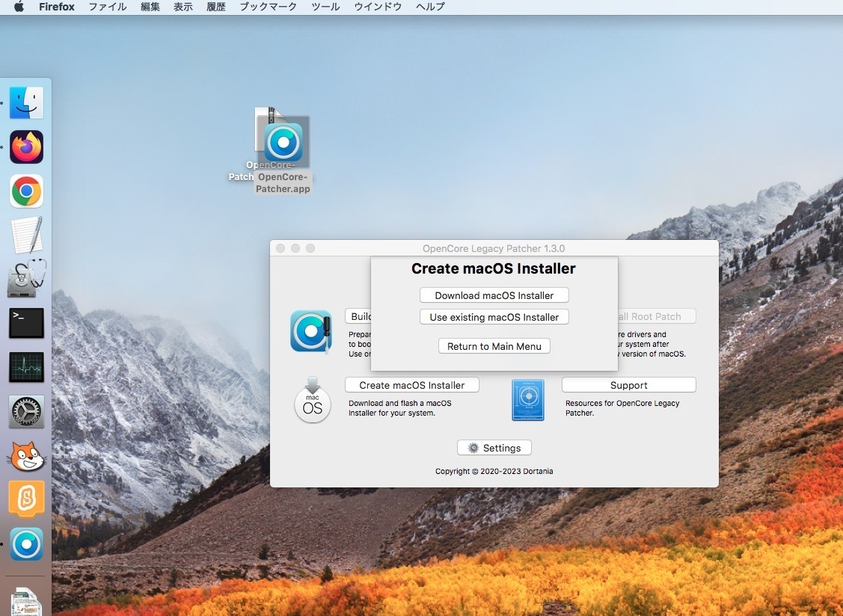
Task: Click Return to Main Menu
Action: [x=494, y=346]
